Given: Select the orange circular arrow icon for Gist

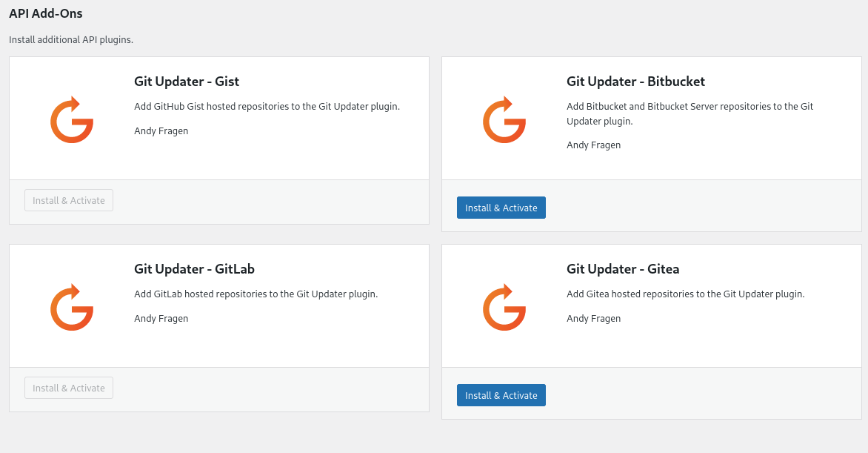Looking at the screenshot, I should click(71, 119).
